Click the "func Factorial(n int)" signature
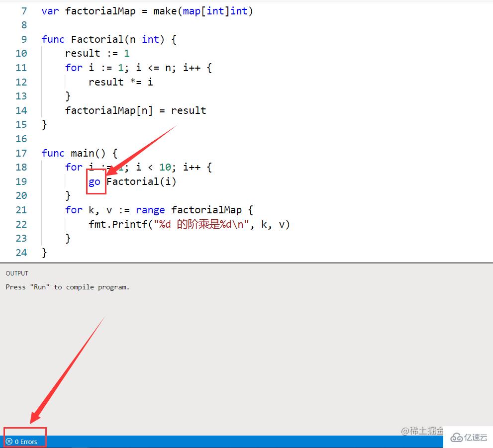The width and height of the screenshot is (493, 448). (x=103, y=40)
